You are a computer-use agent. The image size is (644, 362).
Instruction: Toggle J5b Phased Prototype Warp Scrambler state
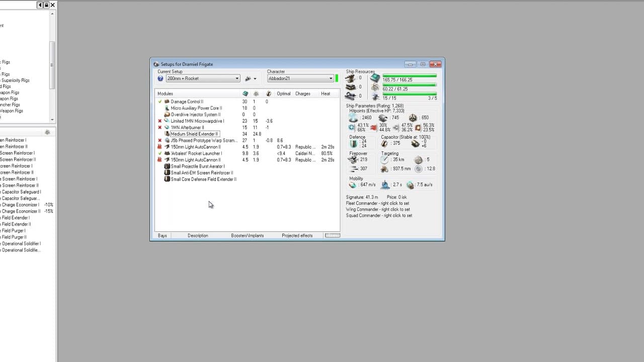pos(160,141)
